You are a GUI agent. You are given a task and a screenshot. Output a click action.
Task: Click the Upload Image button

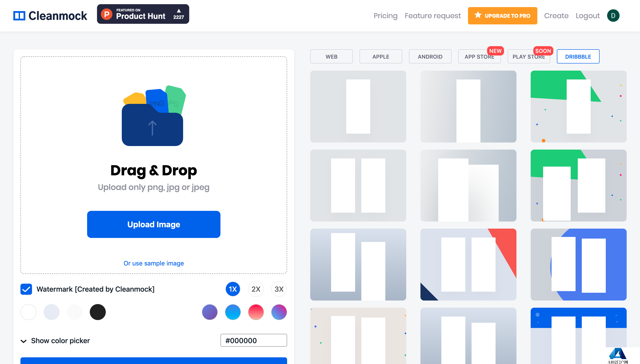(x=154, y=224)
